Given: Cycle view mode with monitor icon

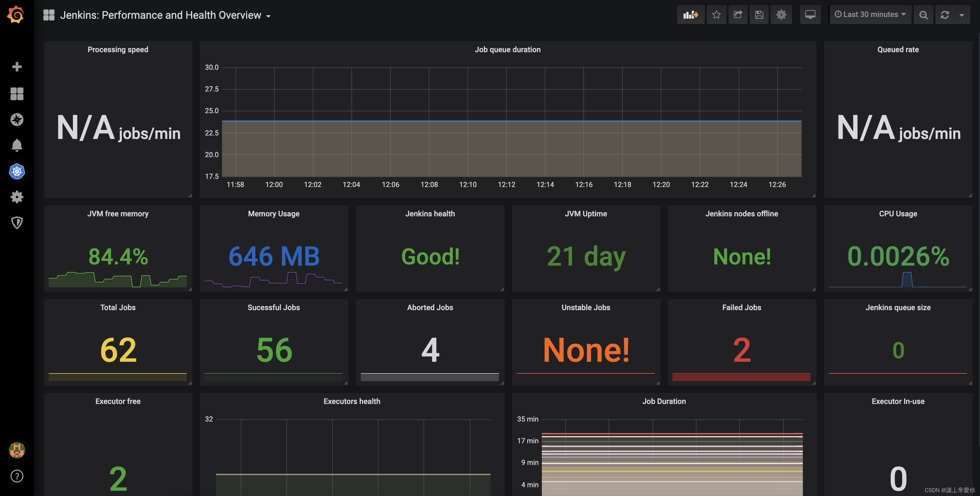Looking at the screenshot, I should 810,15.
